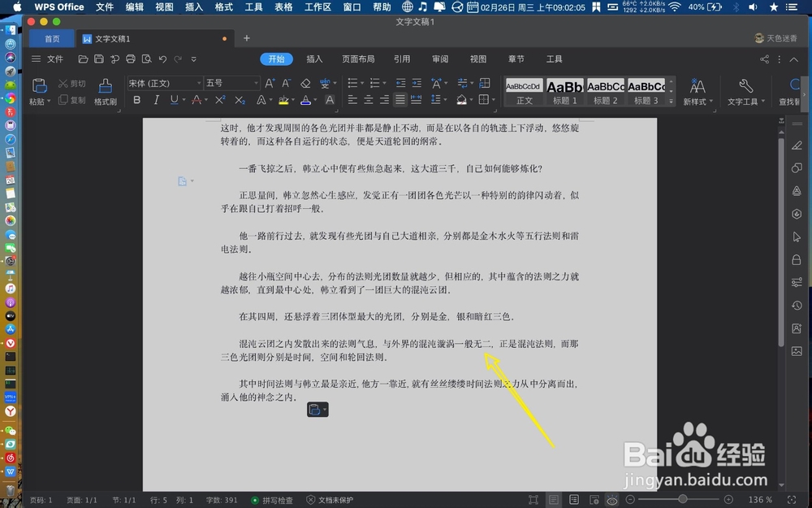Toggle Bold formatting
The image size is (812, 508).
tap(137, 100)
